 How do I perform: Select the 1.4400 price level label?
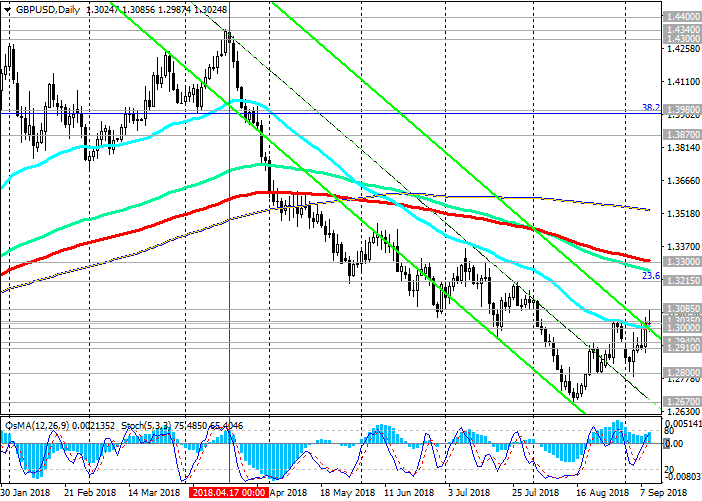pyautogui.click(x=681, y=17)
